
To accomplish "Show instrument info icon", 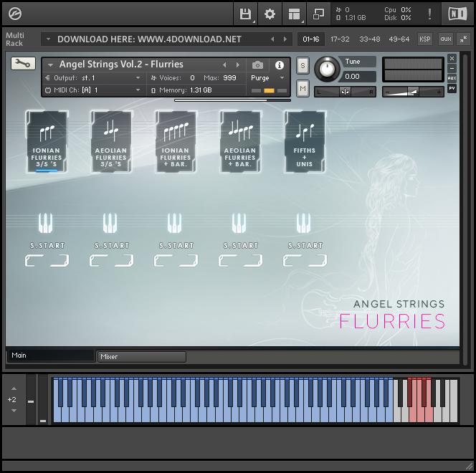I will [x=280, y=65].
